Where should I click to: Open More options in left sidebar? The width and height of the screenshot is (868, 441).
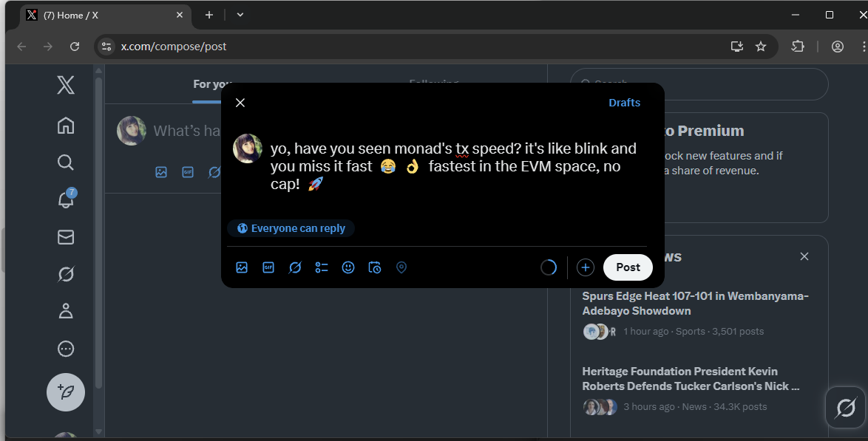[66, 349]
